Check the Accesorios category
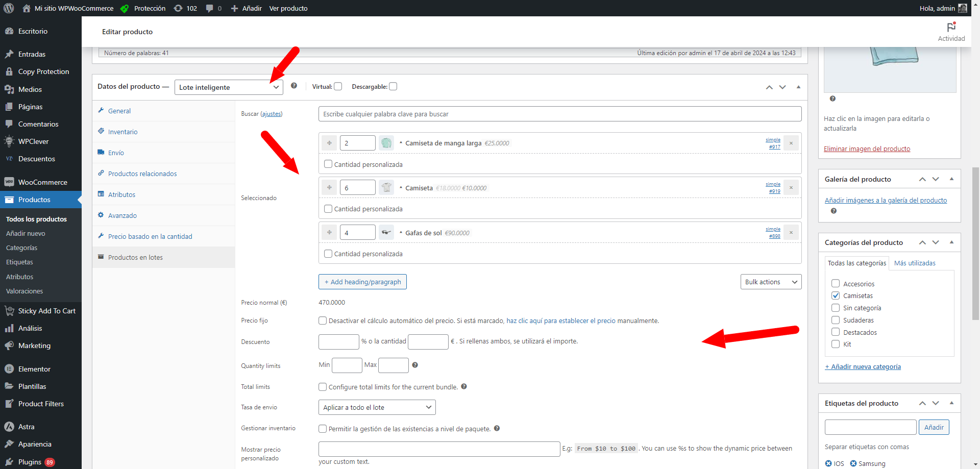Viewport: 980px width, 469px height. (x=836, y=283)
